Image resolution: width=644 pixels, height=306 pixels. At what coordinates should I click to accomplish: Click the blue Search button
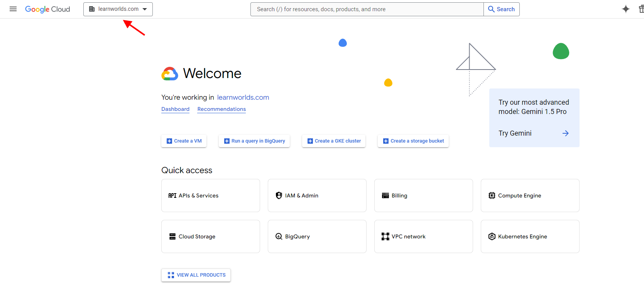(x=502, y=9)
